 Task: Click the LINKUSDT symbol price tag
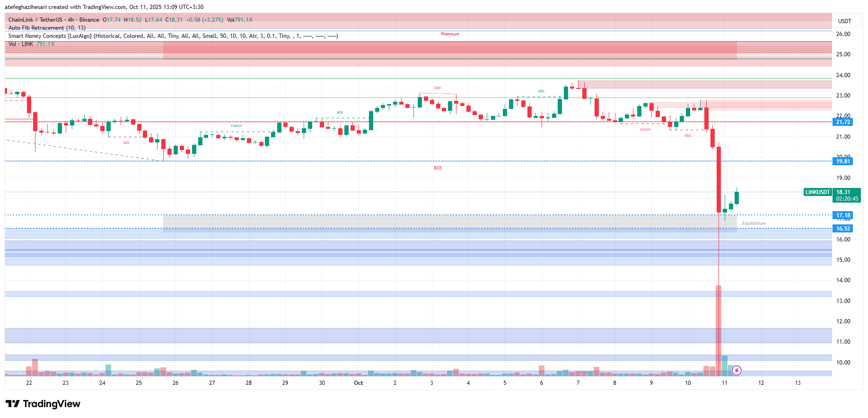point(818,192)
